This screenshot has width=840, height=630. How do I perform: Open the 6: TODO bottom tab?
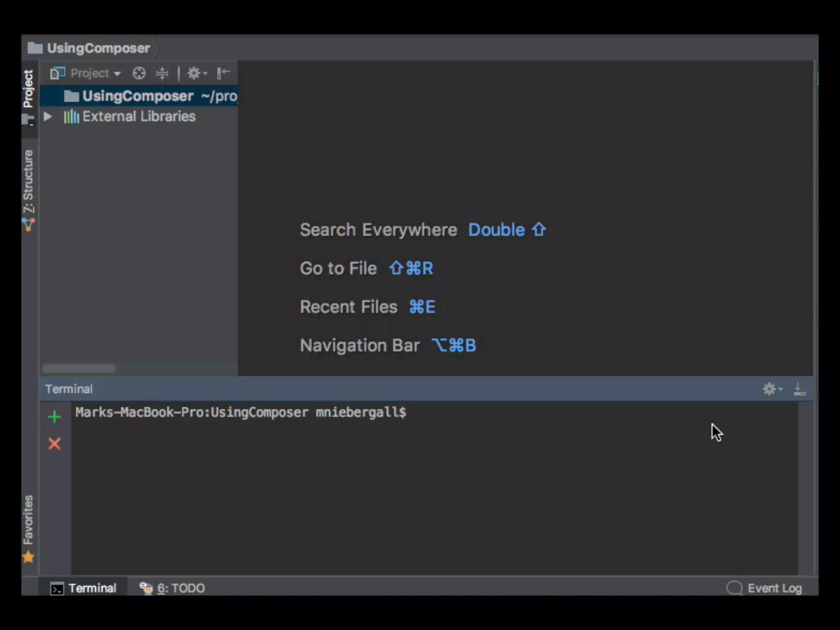(172, 588)
